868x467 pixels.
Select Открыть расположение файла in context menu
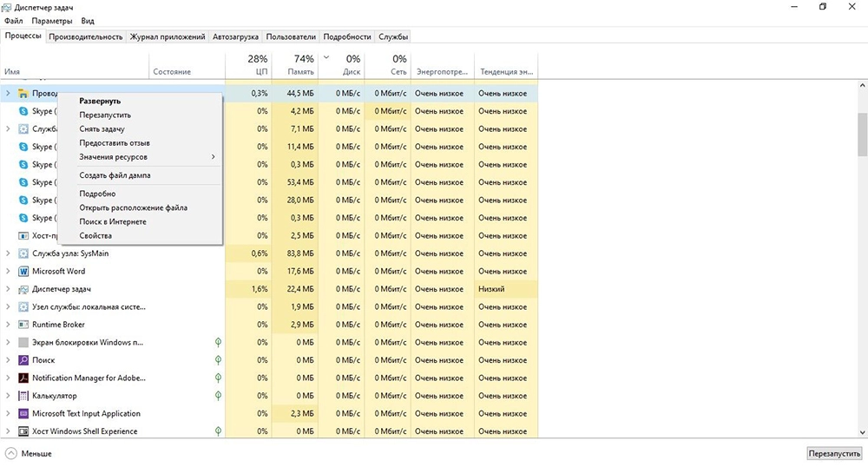click(133, 207)
